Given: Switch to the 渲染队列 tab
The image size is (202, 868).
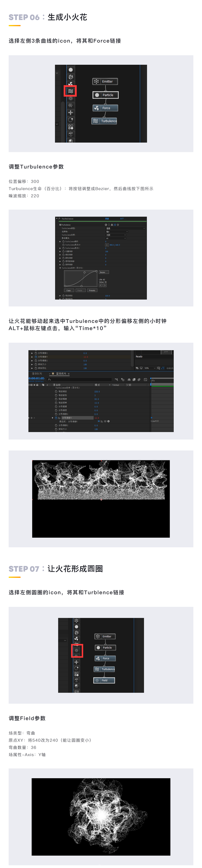Looking at the screenshot, I should [x=37, y=374].
